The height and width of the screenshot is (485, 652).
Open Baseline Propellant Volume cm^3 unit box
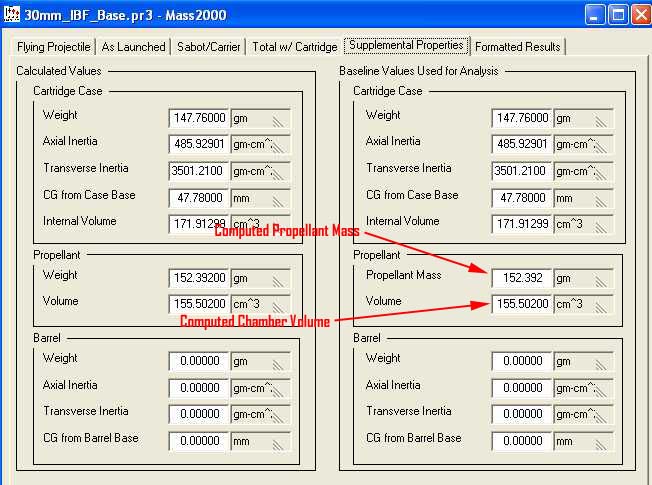coord(583,303)
